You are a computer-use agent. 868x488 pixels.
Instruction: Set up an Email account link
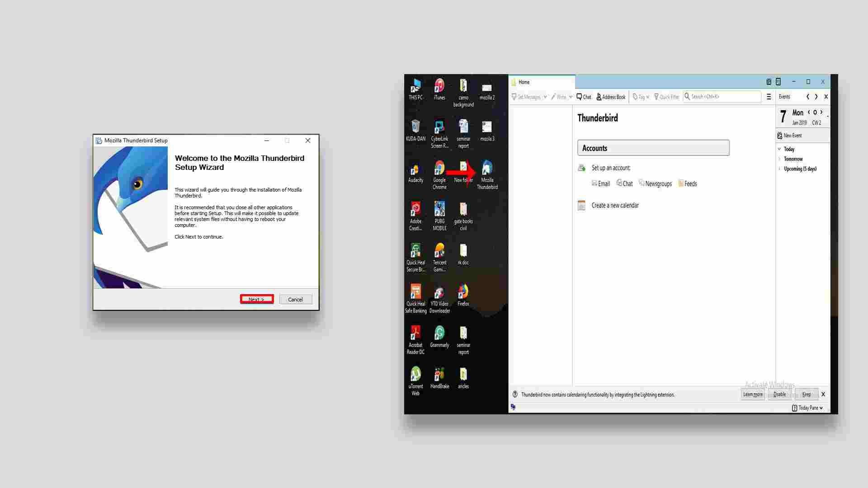[601, 183]
